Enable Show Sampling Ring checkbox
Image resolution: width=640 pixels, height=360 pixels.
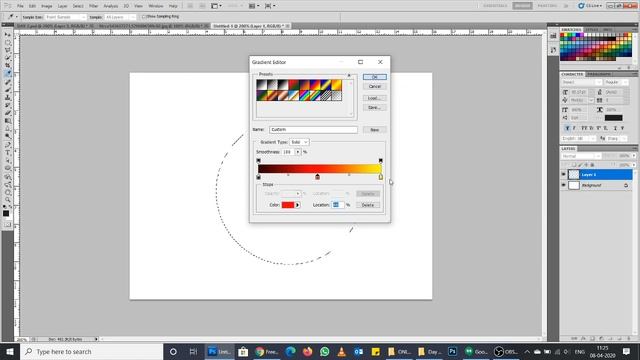pos(143,17)
